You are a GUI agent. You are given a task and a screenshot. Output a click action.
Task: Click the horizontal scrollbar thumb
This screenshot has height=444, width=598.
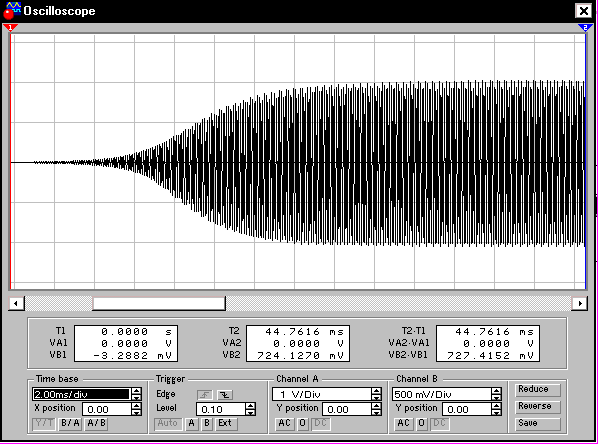tap(159, 304)
